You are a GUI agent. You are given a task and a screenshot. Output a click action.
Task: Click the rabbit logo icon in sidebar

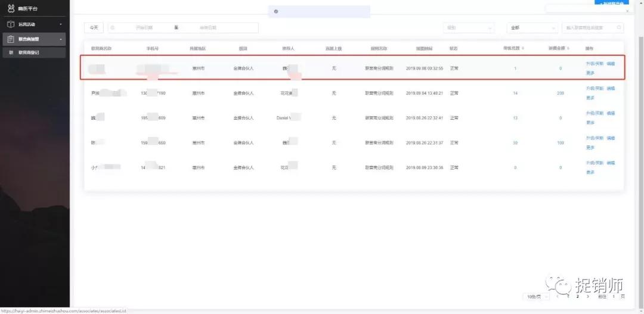click(x=11, y=8)
